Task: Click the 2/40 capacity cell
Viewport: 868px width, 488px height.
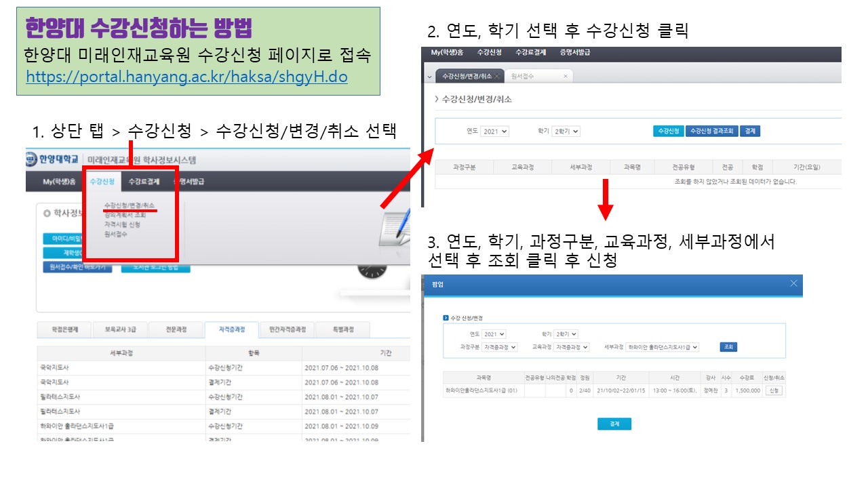Action: click(x=585, y=391)
